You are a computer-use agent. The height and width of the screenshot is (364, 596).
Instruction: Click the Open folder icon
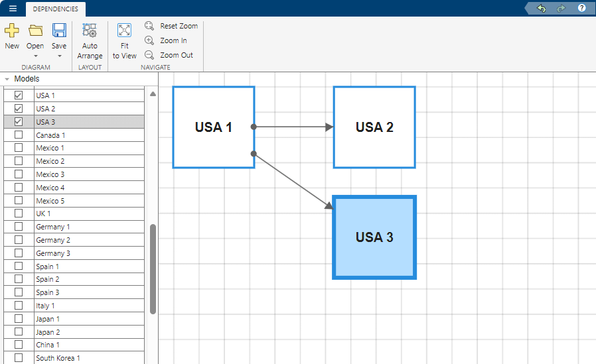(x=35, y=30)
